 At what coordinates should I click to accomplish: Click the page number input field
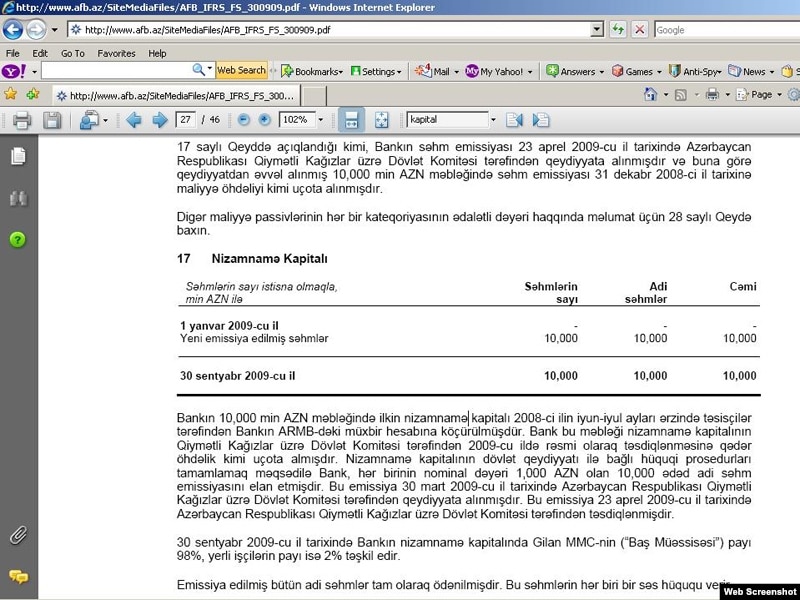pyautogui.click(x=185, y=120)
